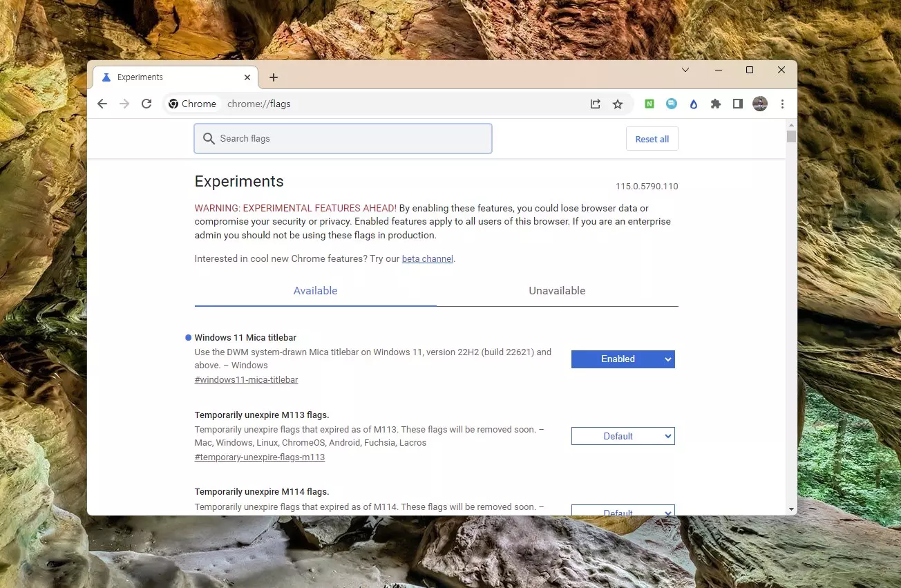901x588 pixels.
Task: Open the #temporary-unexpire-flags-m113 link
Action: pos(260,457)
